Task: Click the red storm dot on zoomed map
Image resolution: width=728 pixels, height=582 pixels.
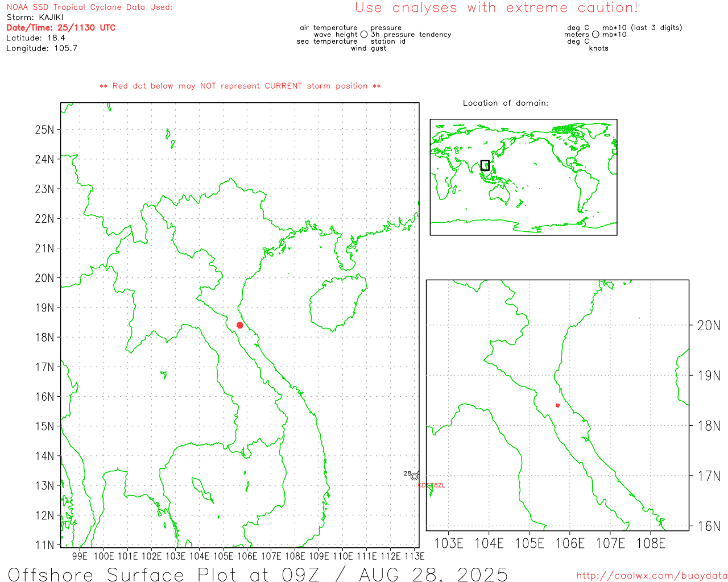Action: click(557, 405)
